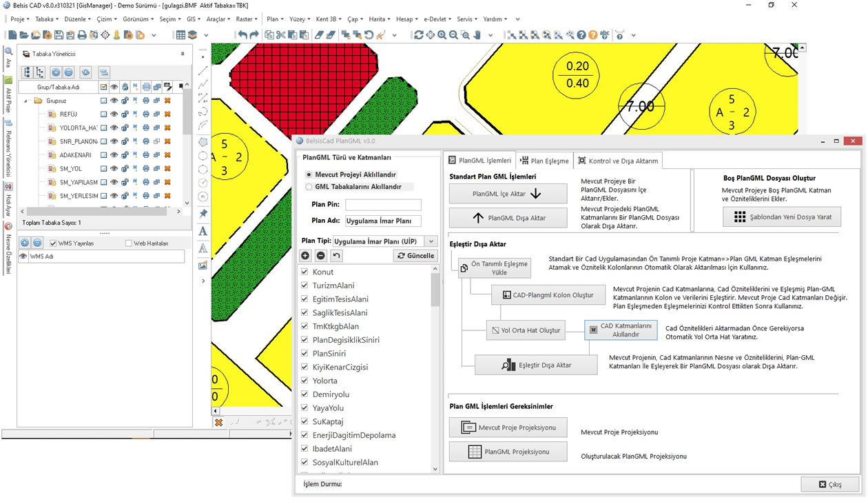Open the e-Devlet menu dropdown
Viewport: 868px width, 502px height.
click(437, 19)
